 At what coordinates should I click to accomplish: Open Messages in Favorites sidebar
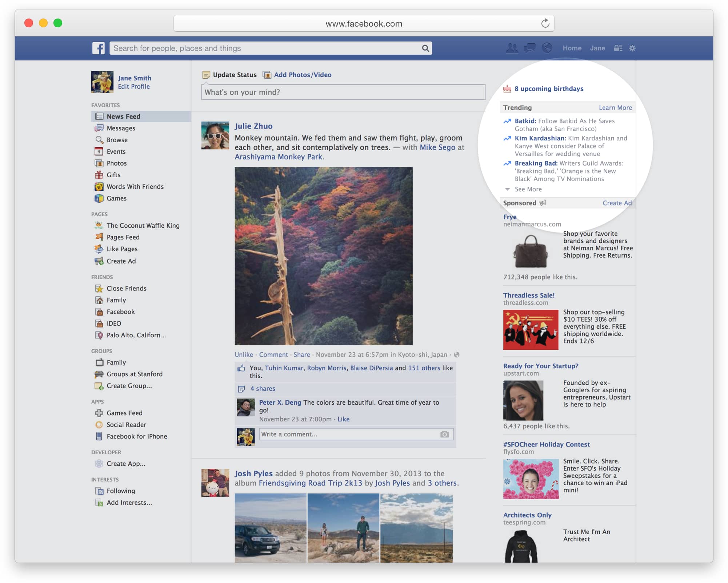click(x=121, y=128)
